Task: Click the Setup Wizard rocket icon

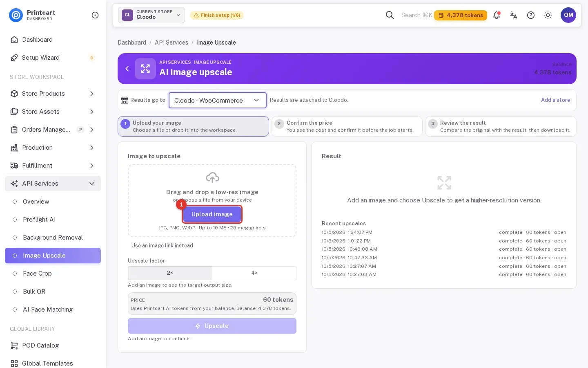Action: (14, 58)
